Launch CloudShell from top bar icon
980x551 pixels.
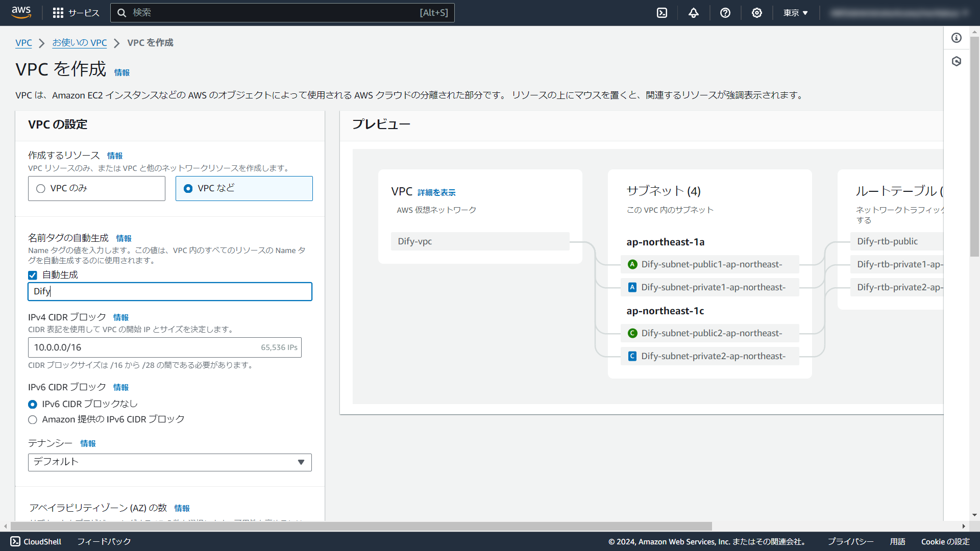(662, 13)
